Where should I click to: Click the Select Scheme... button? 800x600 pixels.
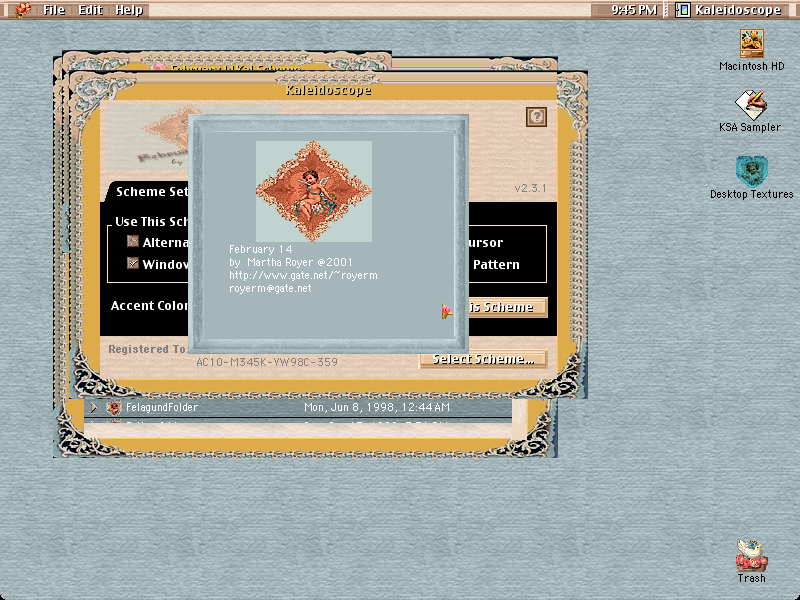(483, 359)
